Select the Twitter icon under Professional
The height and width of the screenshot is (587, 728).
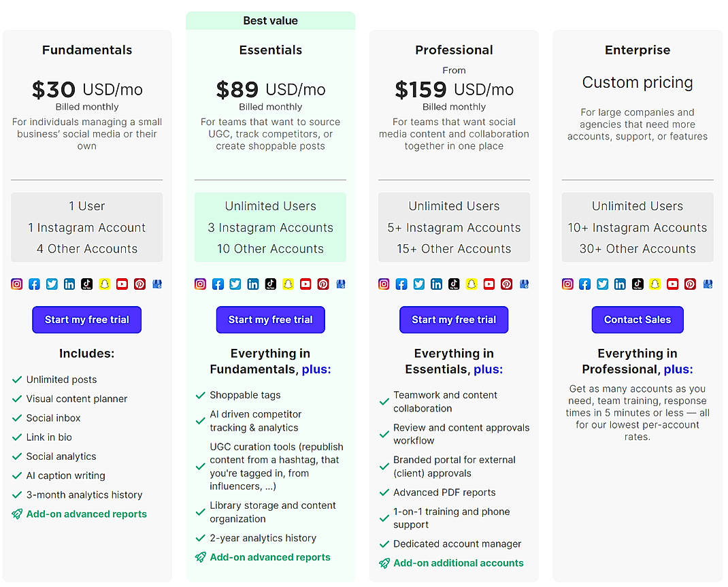(418, 284)
